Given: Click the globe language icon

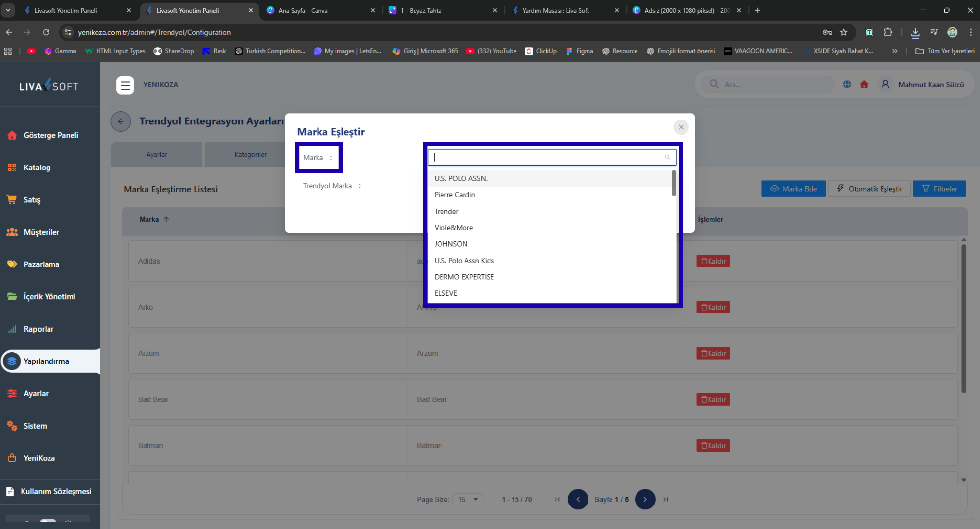Looking at the screenshot, I should tap(847, 85).
